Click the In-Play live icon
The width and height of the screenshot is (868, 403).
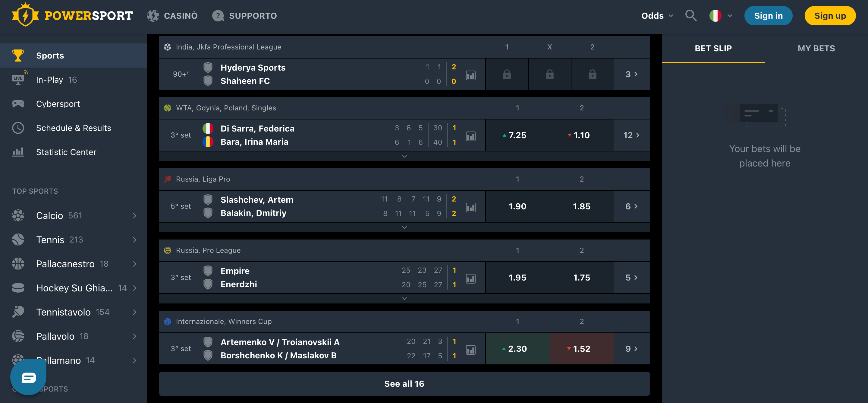[x=18, y=79]
